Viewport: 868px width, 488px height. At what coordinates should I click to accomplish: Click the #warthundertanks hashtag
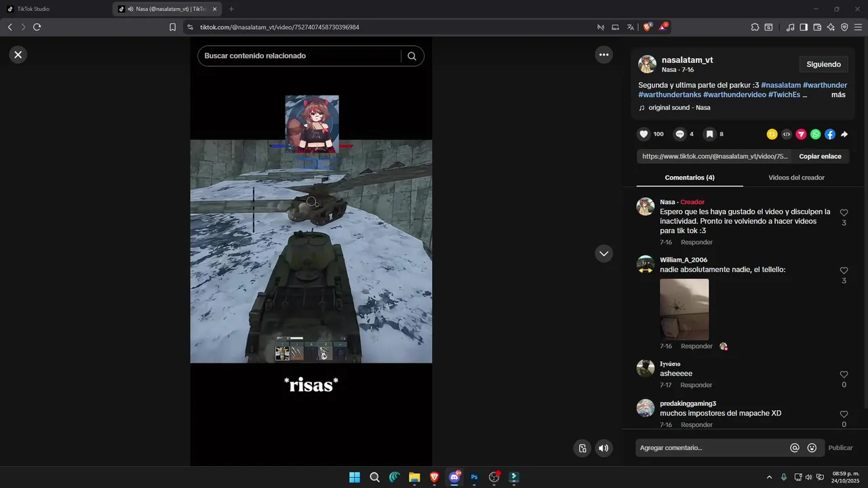669,95
